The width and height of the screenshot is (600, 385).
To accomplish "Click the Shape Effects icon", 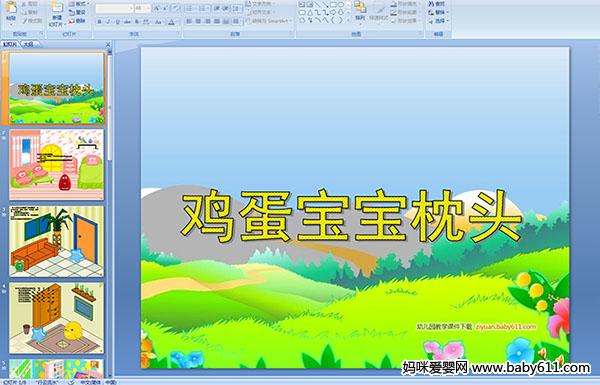I will point(394,21).
